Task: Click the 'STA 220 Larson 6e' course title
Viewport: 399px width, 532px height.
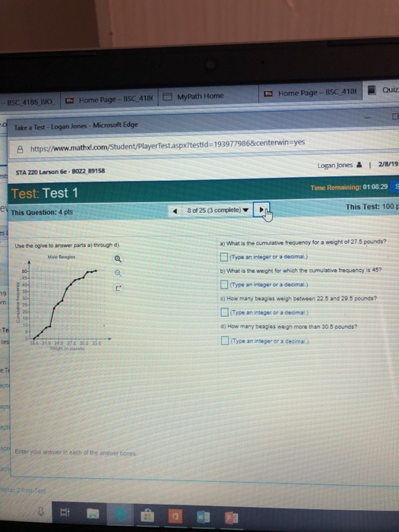Action: tap(60, 172)
